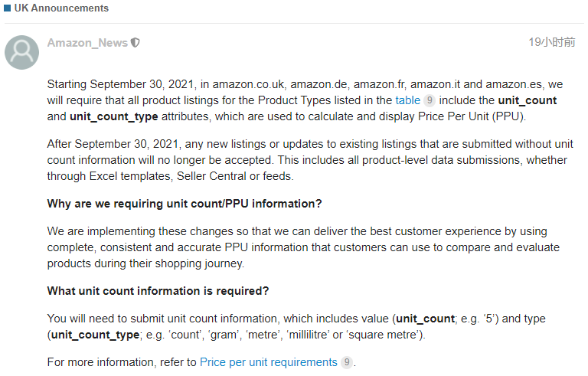Click "What unit count information is required?" heading
Viewport: 588px width, 376px height.
pos(158,291)
